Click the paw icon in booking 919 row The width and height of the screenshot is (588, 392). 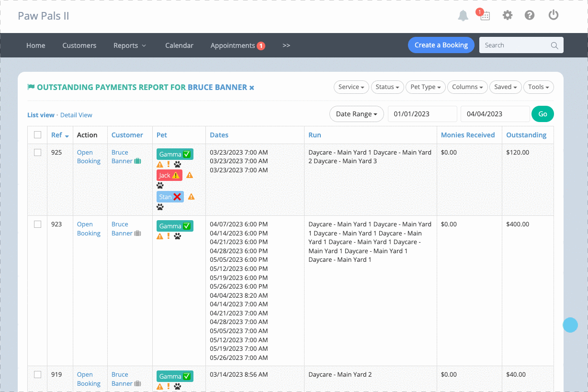178,386
